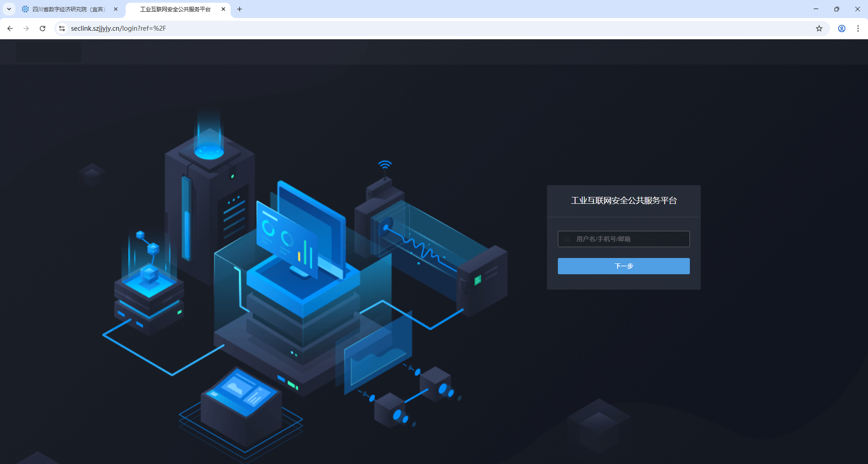Click the address bar URL seclink.szjjyjy.cn
868x464 pixels.
tap(118, 28)
